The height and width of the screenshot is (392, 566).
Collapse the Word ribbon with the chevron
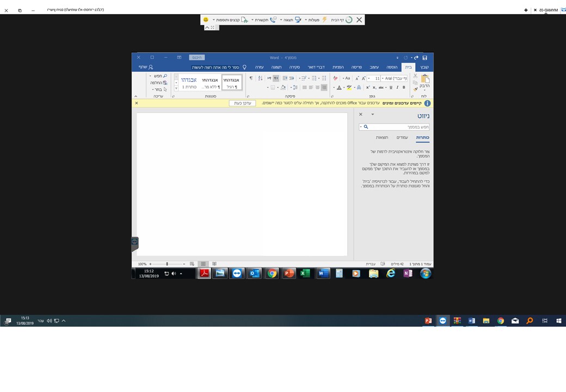tap(136, 96)
